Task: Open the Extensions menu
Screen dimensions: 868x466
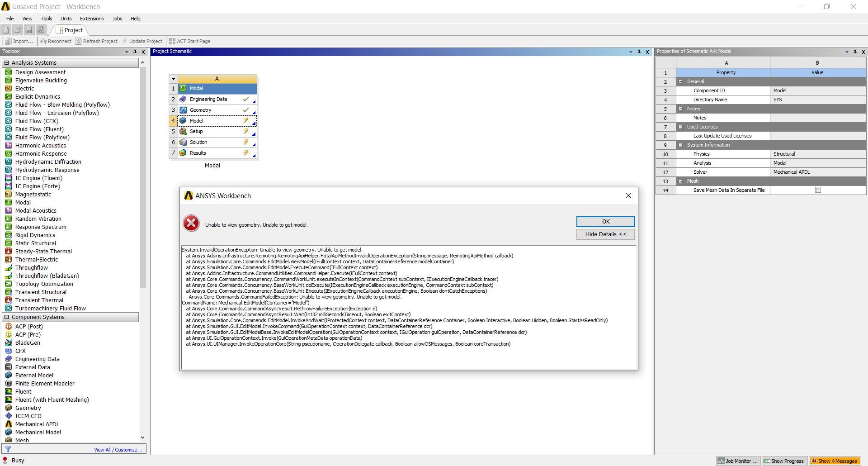Action: coord(92,19)
